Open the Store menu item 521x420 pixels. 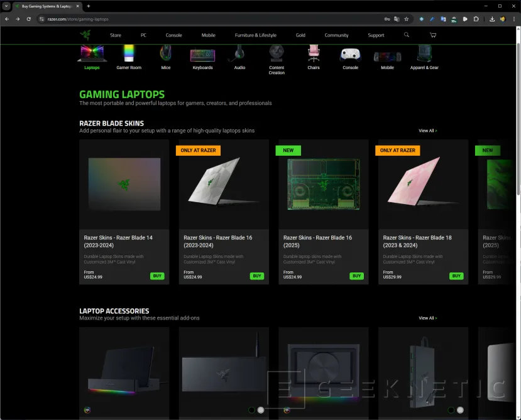coord(116,35)
